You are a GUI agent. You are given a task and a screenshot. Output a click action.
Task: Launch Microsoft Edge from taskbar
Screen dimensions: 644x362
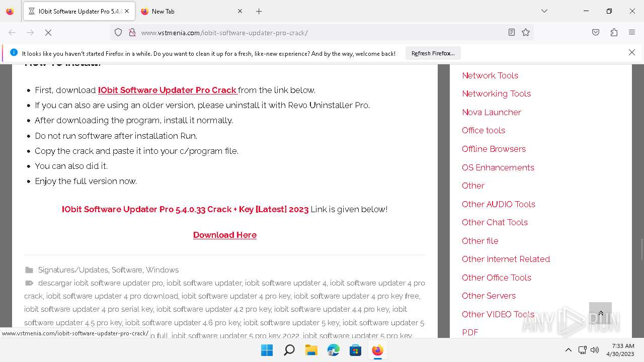(x=334, y=350)
